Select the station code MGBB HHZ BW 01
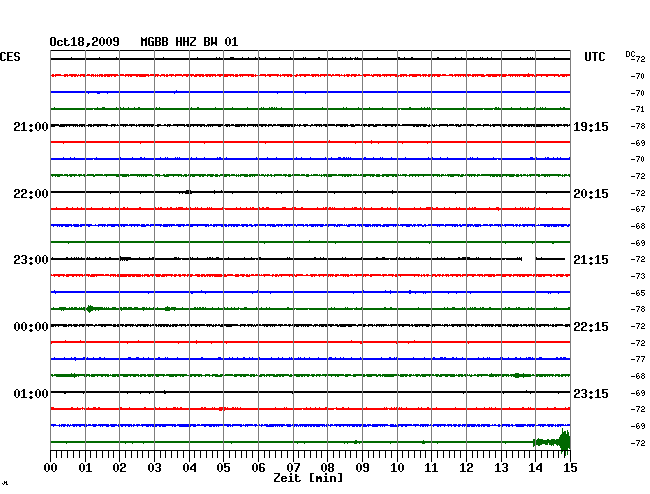The image size is (650, 494). coord(189,42)
